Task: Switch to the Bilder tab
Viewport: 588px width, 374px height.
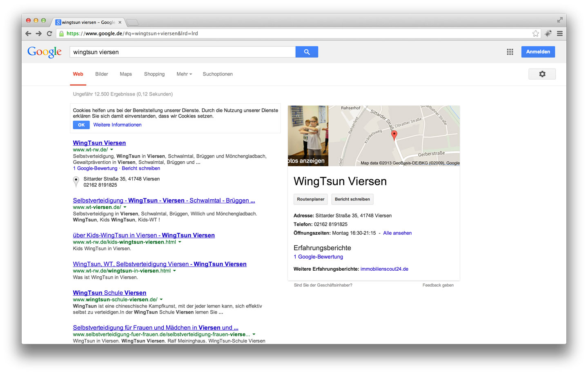Action: 102,74
